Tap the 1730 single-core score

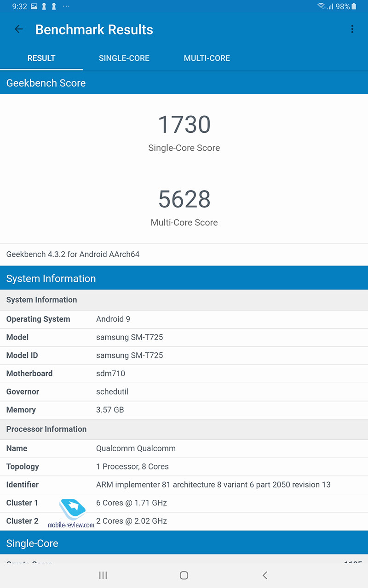(x=184, y=125)
